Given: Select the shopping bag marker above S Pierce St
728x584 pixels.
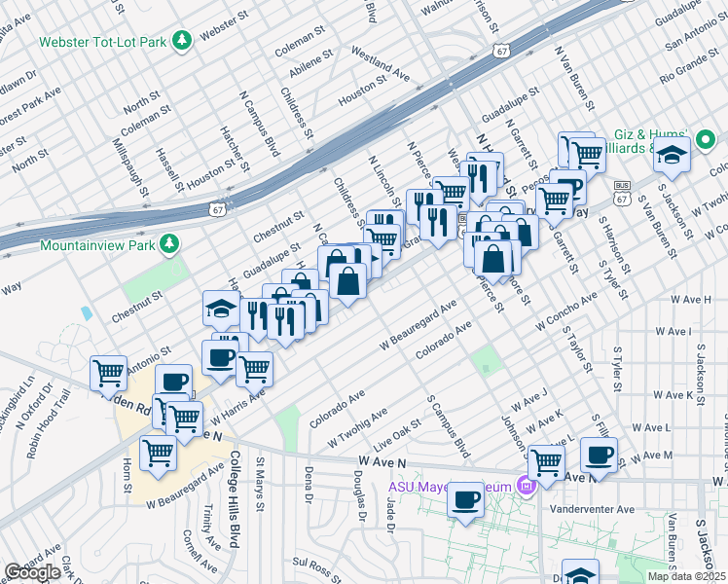Looking at the screenshot, I should (494, 258).
